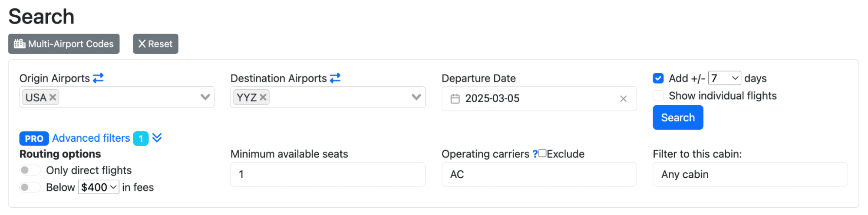
Task: Swap airports using Origin Airports arrows icon
Action: 99,78
